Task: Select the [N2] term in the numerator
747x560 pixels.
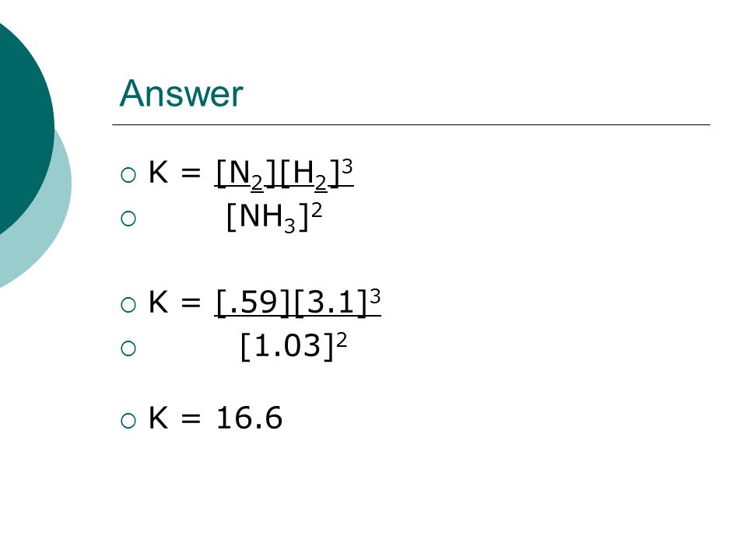Action: click(246, 173)
